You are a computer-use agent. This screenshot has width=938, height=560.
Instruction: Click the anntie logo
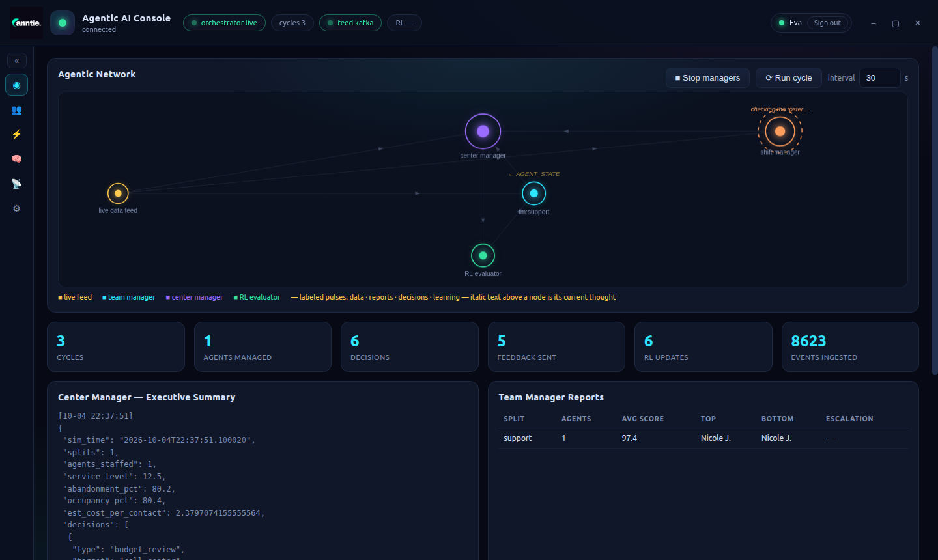point(27,23)
